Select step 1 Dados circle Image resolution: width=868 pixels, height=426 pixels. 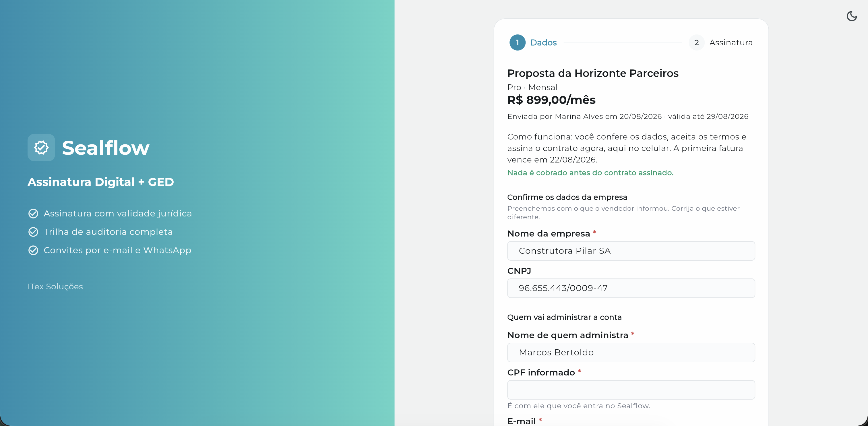517,42
